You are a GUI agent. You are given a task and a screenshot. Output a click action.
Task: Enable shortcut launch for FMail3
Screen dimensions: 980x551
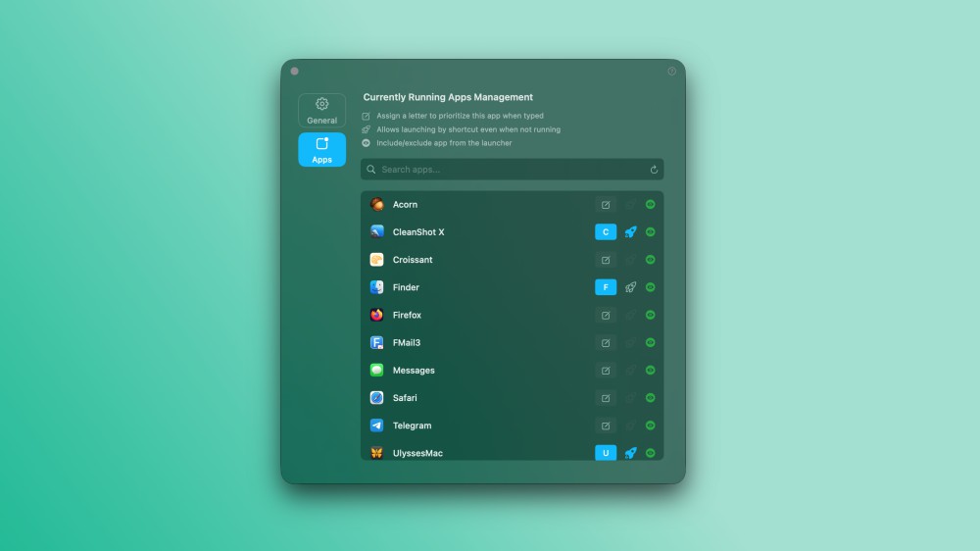[630, 343]
